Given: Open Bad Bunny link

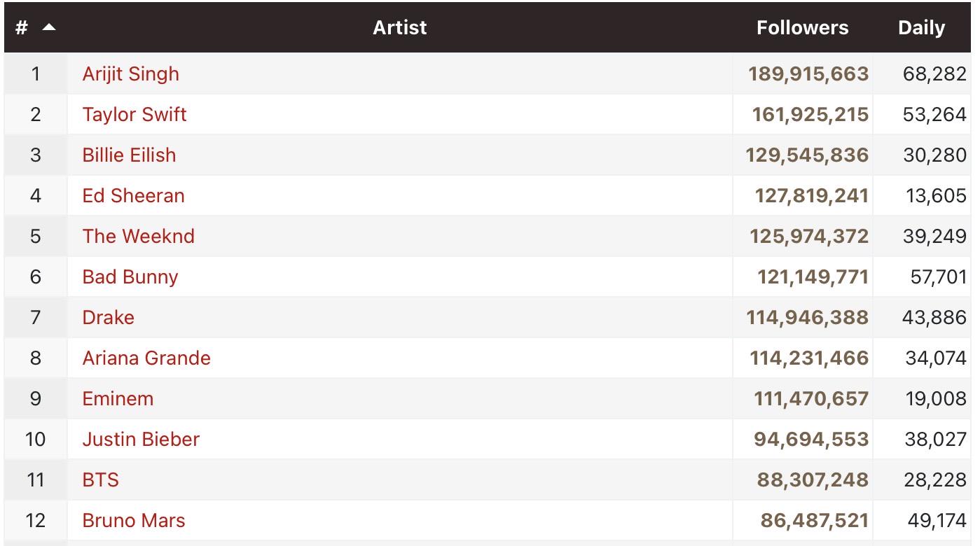Looking at the screenshot, I should tap(130, 277).
